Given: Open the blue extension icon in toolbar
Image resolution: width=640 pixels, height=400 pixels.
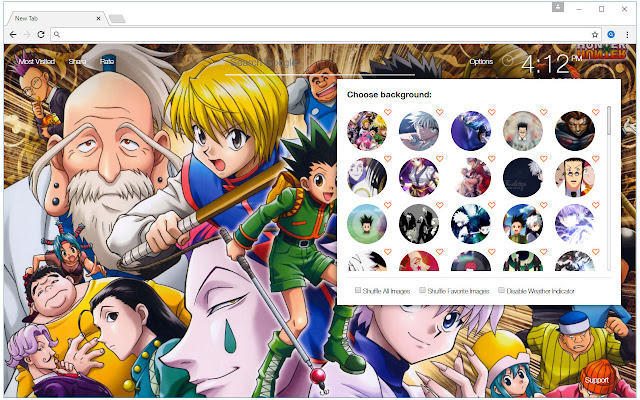Looking at the screenshot, I should pos(611,35).
